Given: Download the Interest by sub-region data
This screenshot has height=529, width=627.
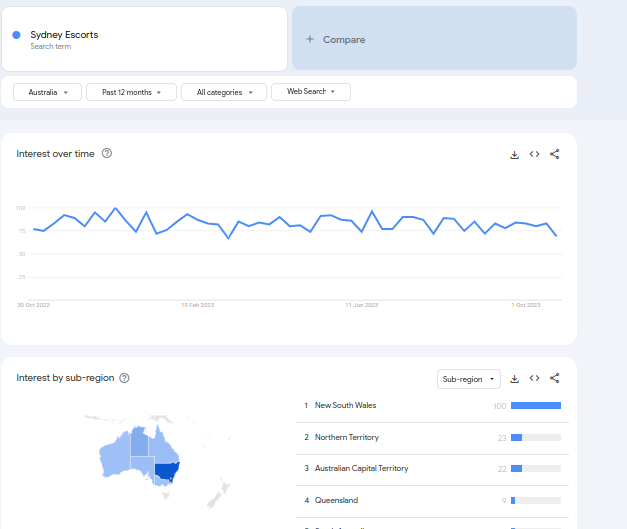Looking at the screenshot, I should (514, 379).
